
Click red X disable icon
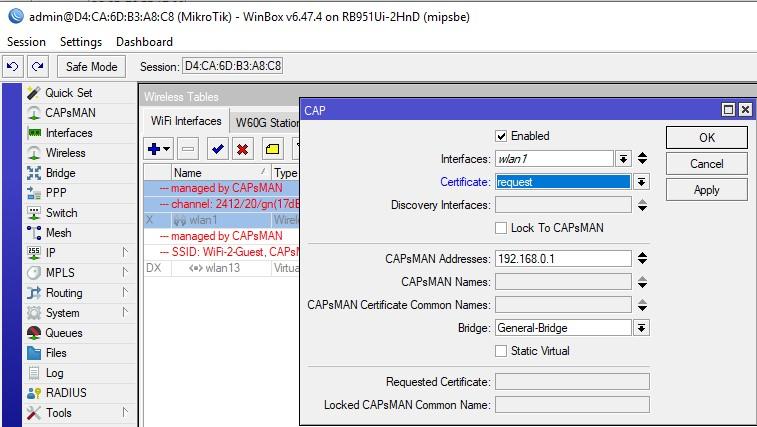[x=242, y=149]
